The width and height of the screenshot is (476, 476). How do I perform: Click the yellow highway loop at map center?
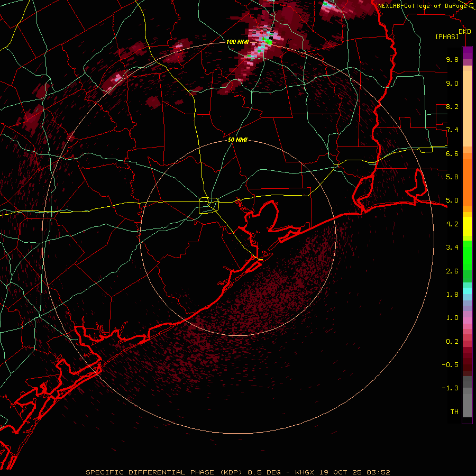click(209, 205)
